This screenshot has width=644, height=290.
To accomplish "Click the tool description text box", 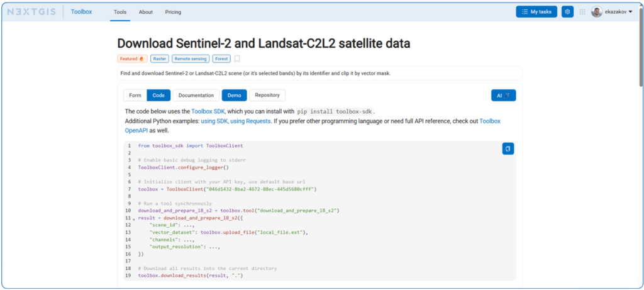I will pos(319,74).
